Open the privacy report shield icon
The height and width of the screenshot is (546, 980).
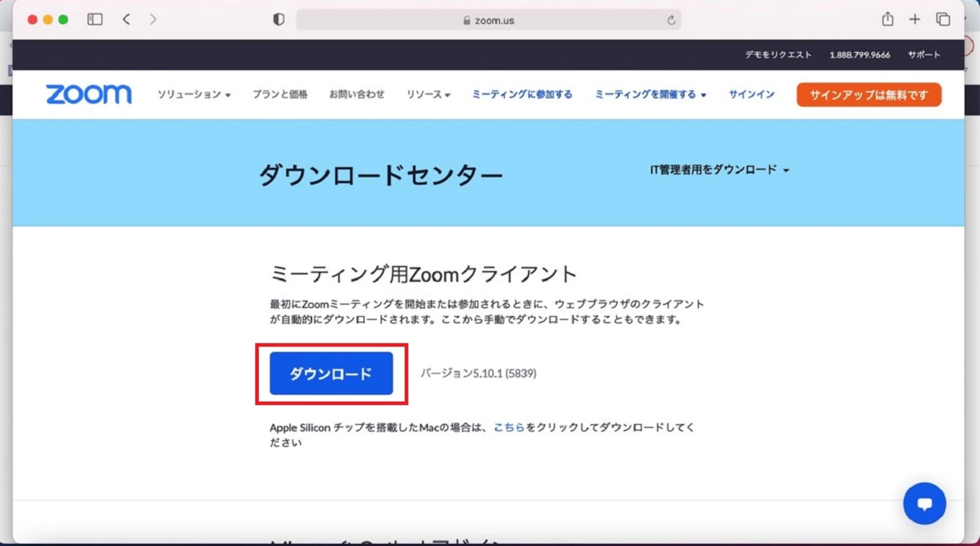pyautogui.click(x=278, y=19)
